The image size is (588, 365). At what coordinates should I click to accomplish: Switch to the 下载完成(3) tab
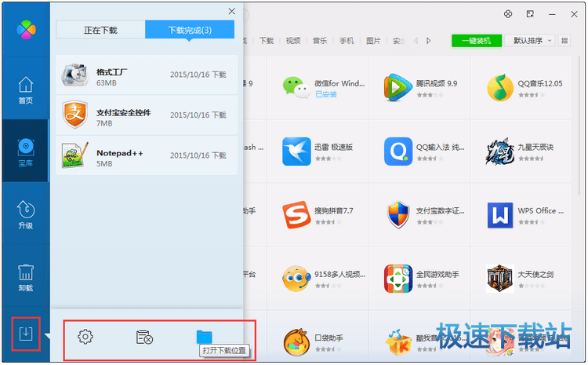pyautogui.click(x=190, y=30)
